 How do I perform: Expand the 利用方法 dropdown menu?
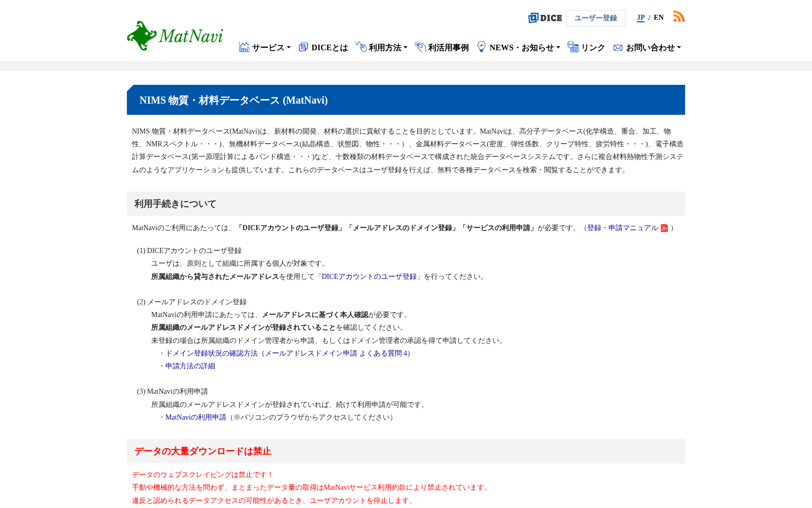[388, 47]
